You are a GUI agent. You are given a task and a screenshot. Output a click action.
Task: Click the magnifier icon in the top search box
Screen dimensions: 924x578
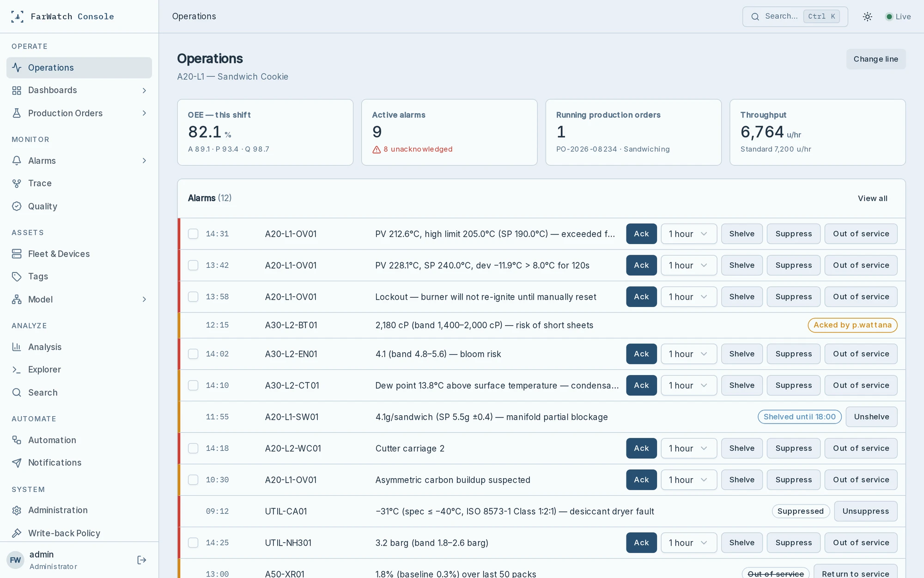click(755, 17)
